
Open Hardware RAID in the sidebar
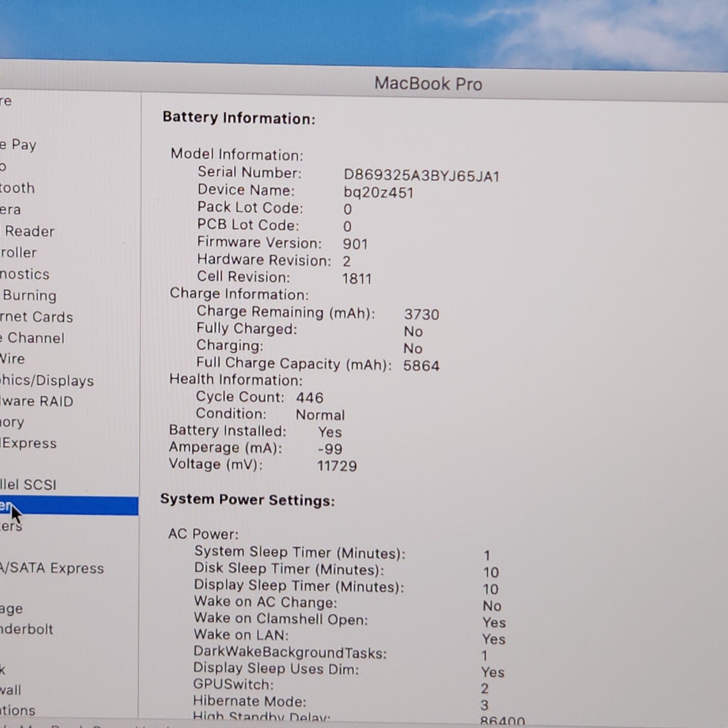37,401
